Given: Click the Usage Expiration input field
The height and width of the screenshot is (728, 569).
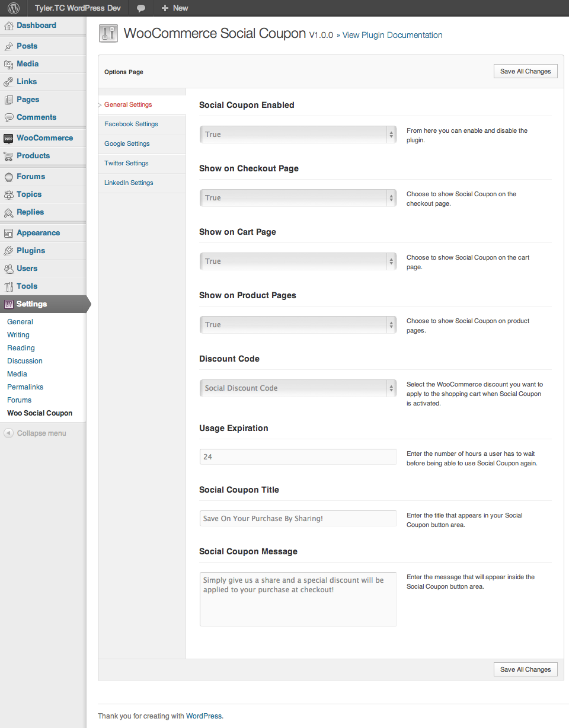Looking at the screenshot, I should [x=298, y=456].
